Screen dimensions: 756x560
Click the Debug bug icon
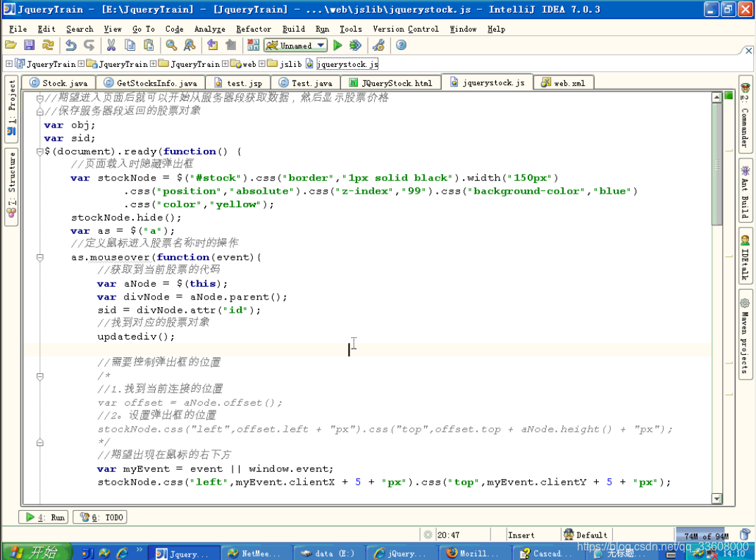point(355,45)
